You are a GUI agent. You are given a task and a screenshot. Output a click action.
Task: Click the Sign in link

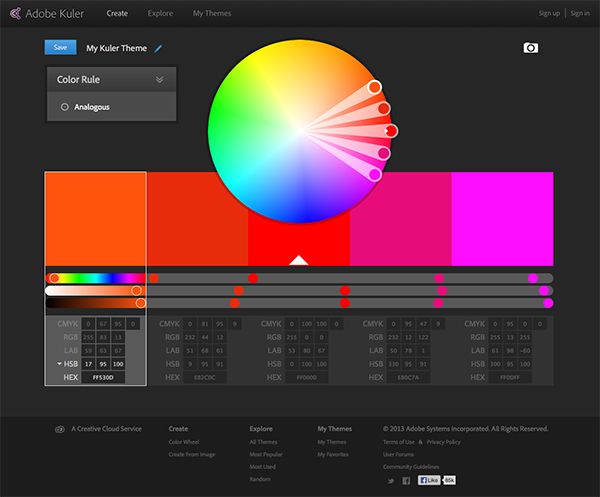click(580, 13)
